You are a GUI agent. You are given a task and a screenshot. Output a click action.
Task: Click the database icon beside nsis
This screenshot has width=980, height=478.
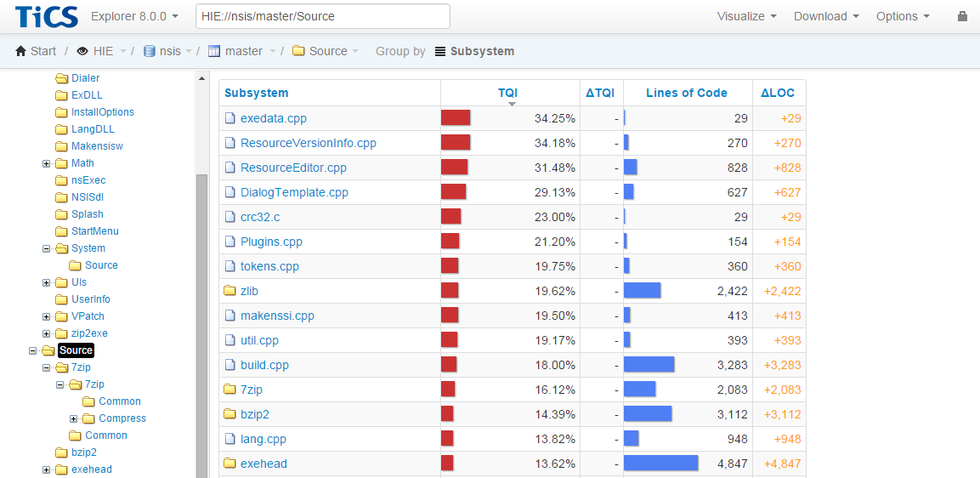pyautogui.click(x=150, y=51)
